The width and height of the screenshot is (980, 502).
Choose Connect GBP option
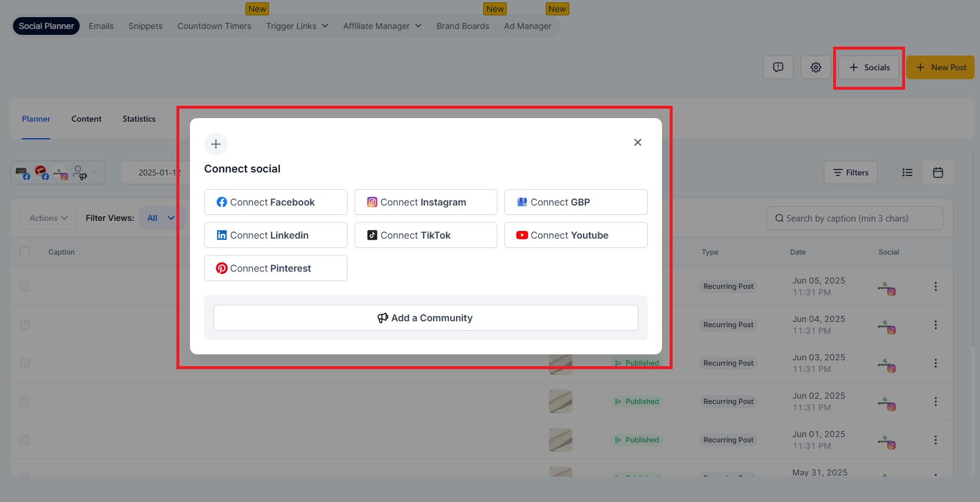[x=576, y=202]
